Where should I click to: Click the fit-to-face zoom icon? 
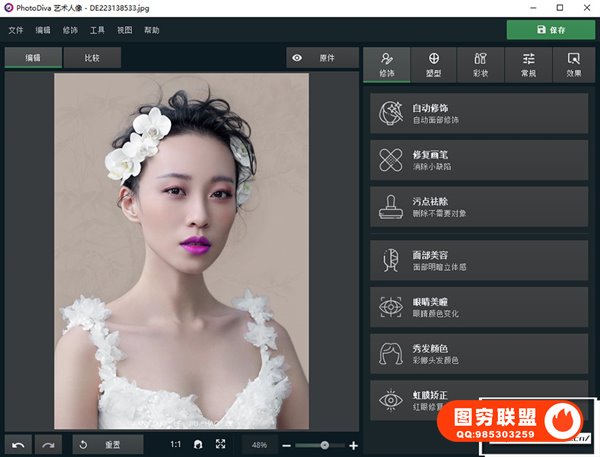[x=198, y=444]
